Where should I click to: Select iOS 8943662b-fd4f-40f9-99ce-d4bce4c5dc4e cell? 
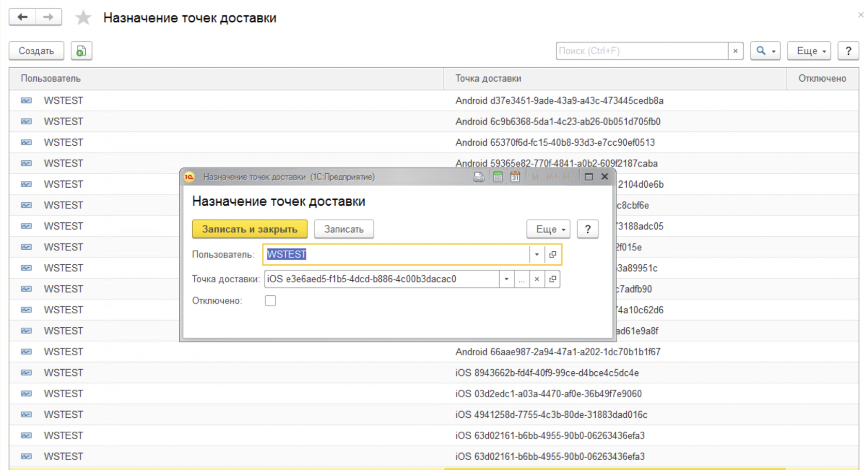[615, 373]
